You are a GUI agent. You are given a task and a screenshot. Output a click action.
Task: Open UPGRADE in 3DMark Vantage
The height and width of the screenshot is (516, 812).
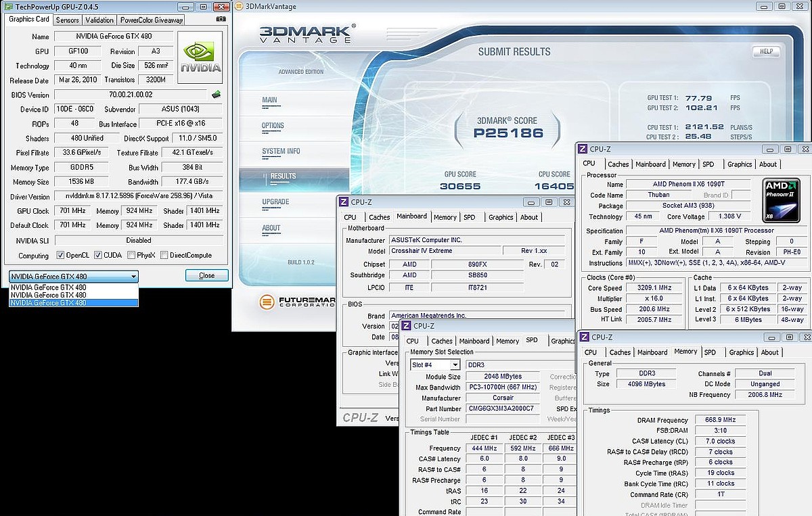coord(275,202)
